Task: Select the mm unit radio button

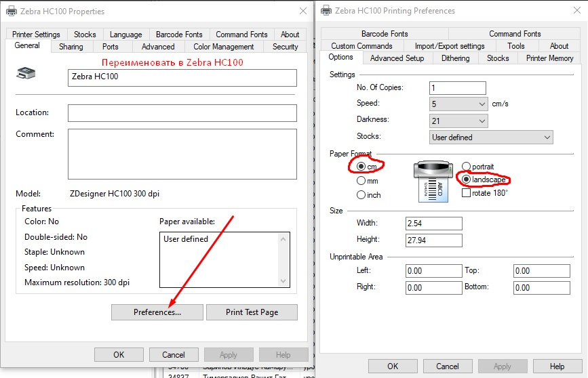Action: click(361, 181)
